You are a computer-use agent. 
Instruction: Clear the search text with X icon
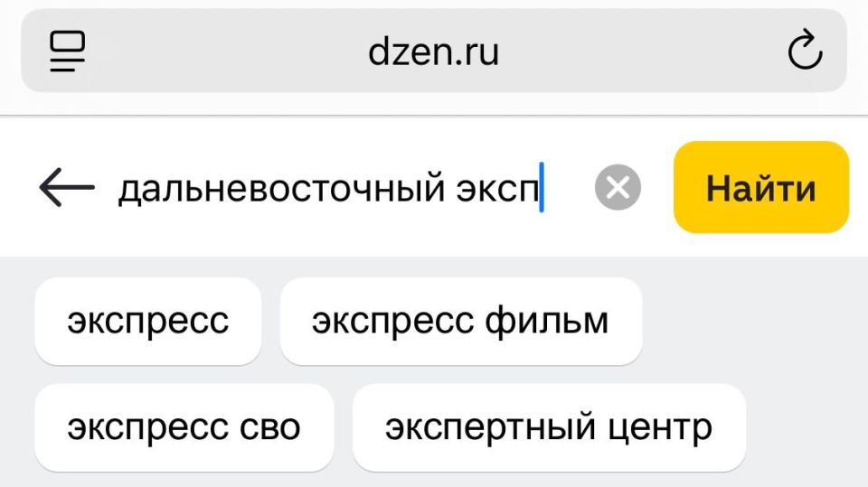[x=618, y=188]
